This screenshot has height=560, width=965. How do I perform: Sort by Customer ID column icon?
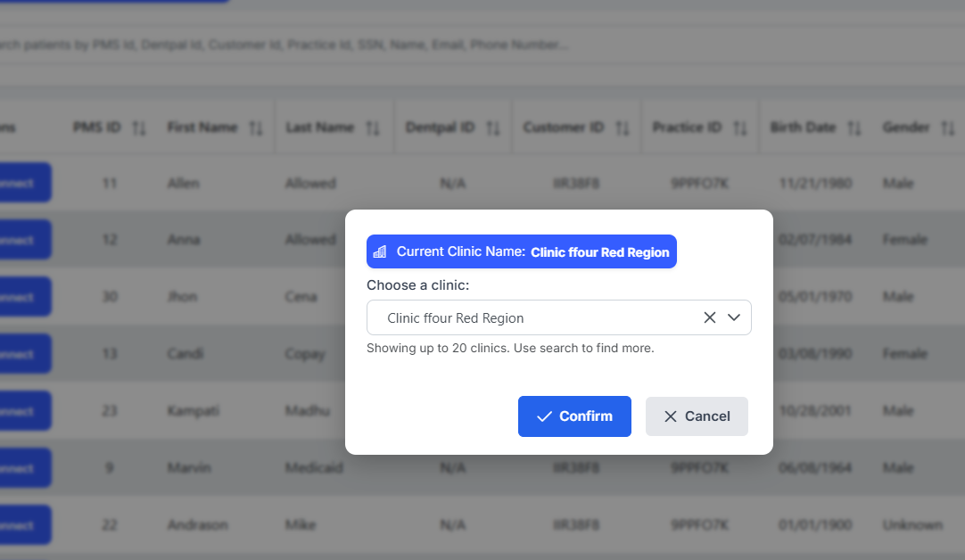click(623, 128)
